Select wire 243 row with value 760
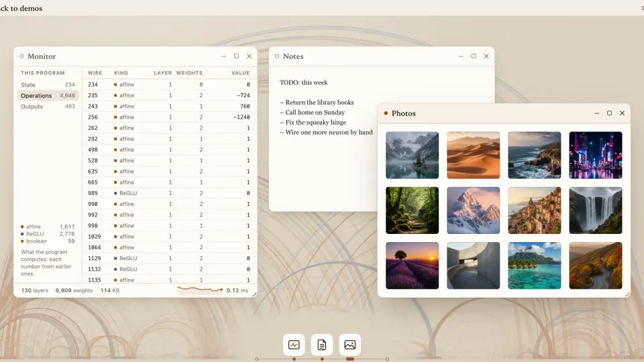Screen dimensions: 644x362 click(170, 107)
